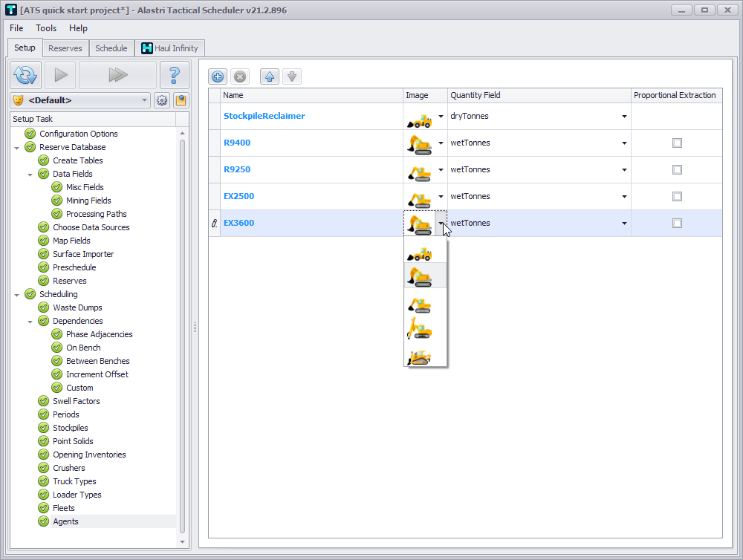Switch to the Reserves tab
The image size is (743, 560).
tap(65, 49)
